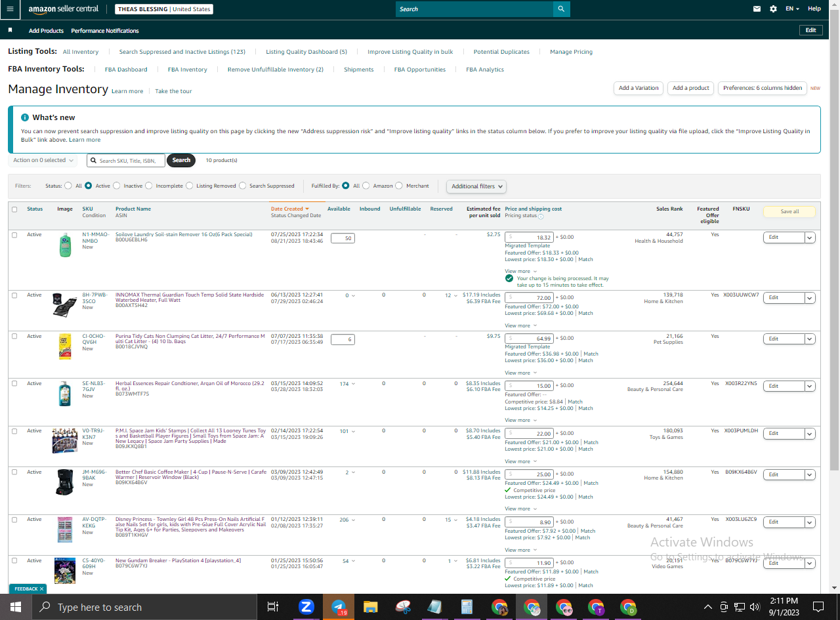
Task: Expand the Additional filters dropdown
Action: coord(477,186)
